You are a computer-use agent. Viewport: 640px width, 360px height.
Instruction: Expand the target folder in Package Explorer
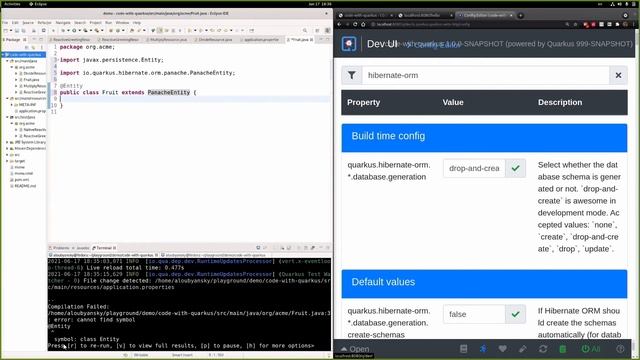point(7,161)
